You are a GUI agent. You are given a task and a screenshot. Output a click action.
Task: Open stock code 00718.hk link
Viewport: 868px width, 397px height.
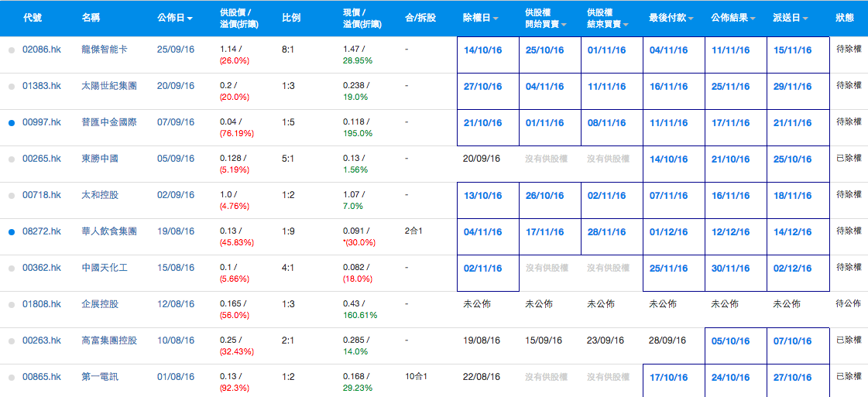[42, 195]
